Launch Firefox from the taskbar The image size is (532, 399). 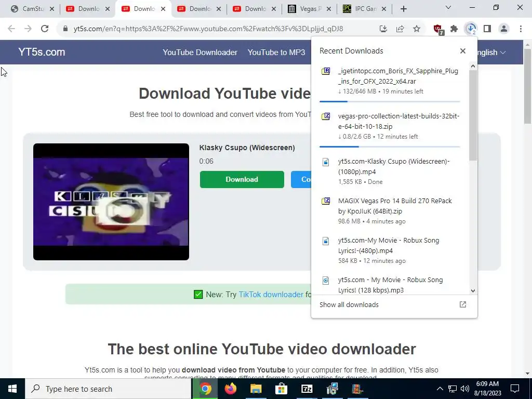[x=231, y=389]
